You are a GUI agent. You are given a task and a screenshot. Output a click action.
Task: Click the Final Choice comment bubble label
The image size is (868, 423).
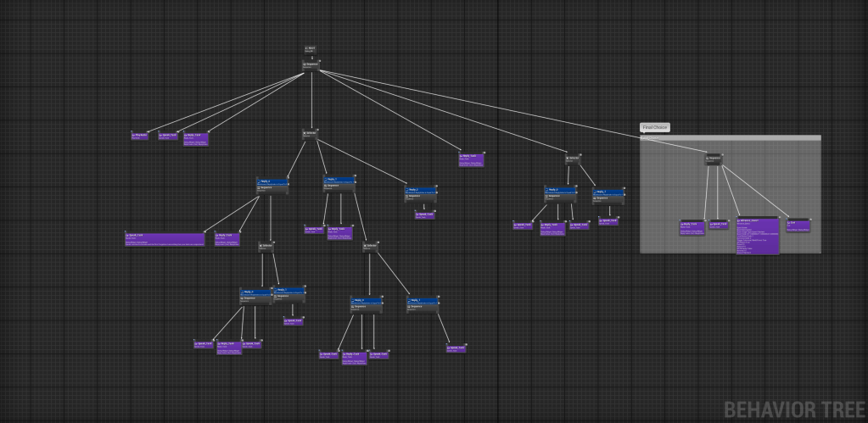click(x=655, y=127)
